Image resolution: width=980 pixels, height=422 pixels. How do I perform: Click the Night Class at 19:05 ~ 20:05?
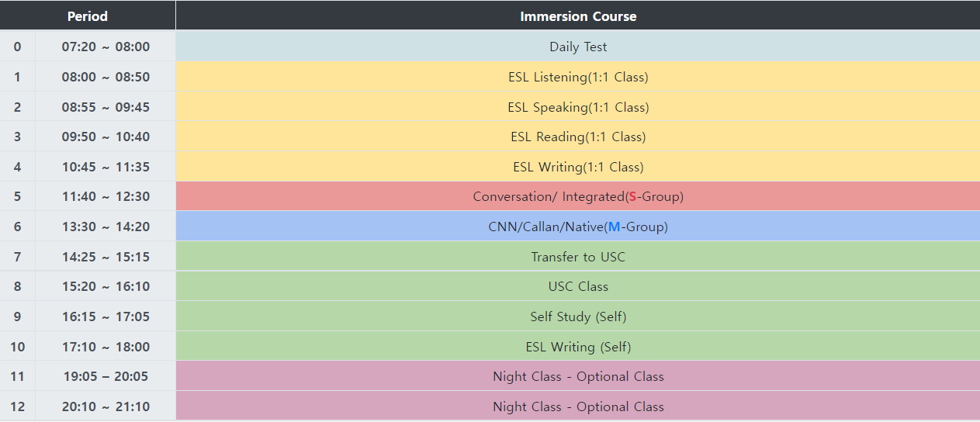(578, 376)
